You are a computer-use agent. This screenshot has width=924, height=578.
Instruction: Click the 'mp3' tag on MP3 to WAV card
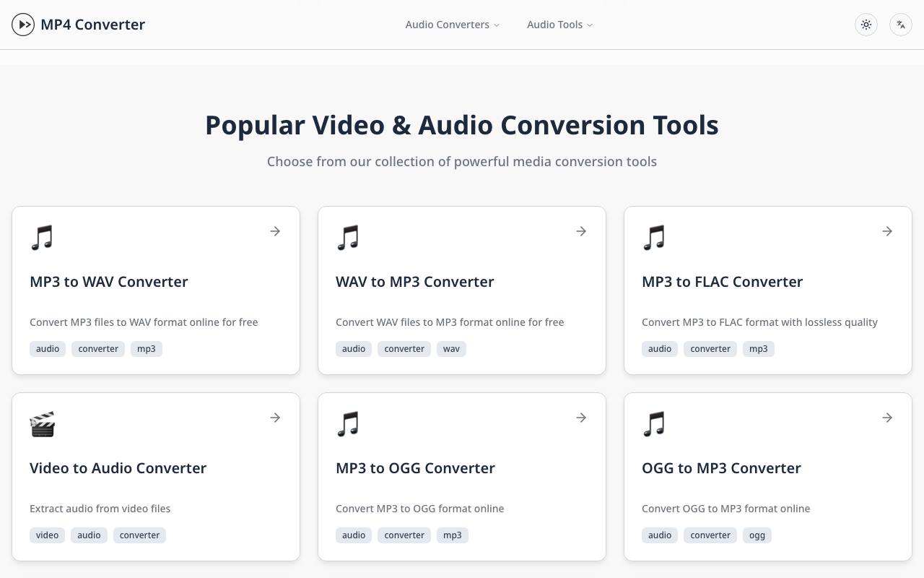point(147,349)
